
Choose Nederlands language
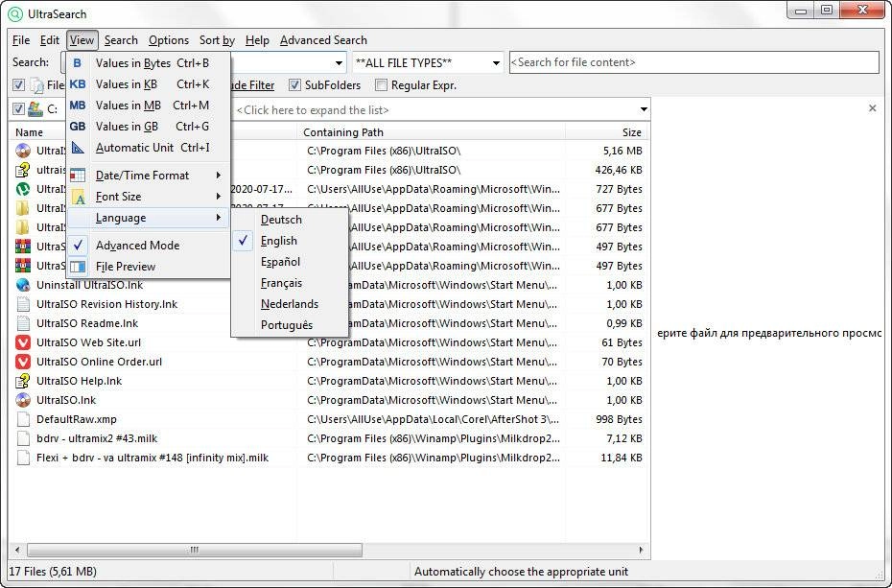290,304
